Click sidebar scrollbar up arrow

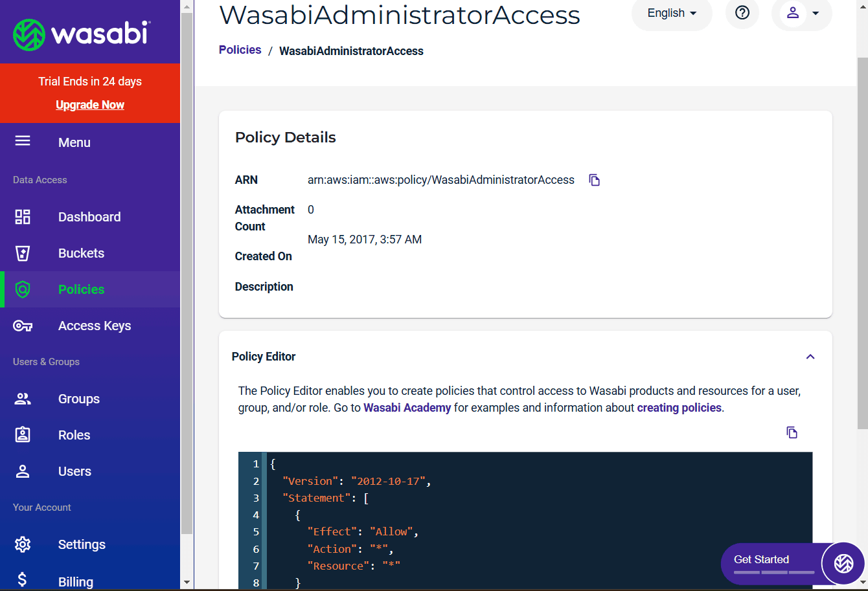pyautogui.click(x=187, y=6)
